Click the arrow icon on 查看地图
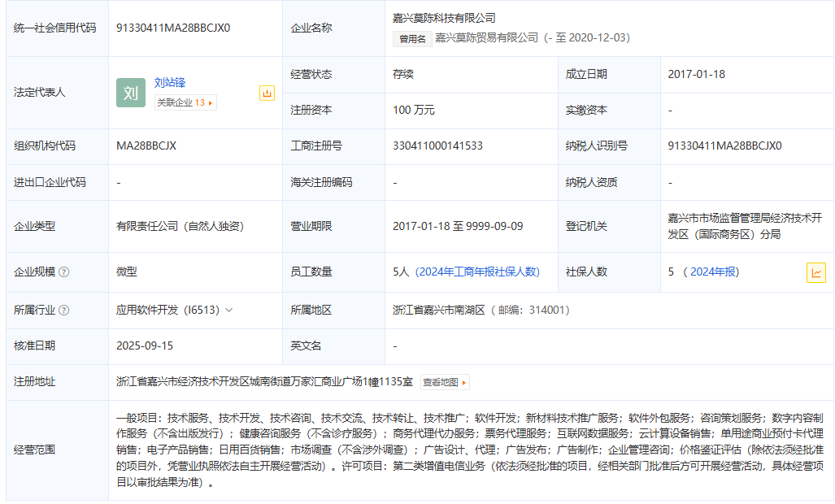 [464, 382]
